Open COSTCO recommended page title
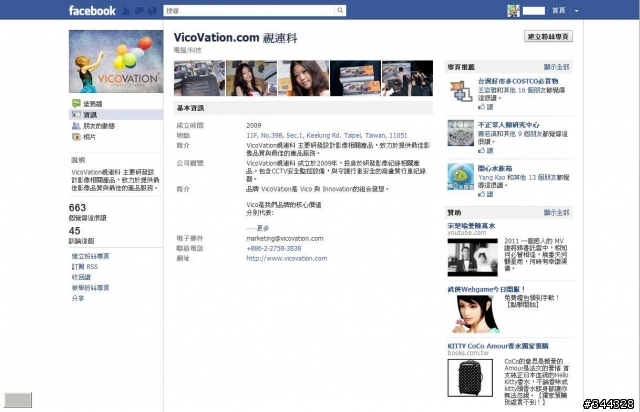Screen dimensions: 640x412 click(518, 81)
